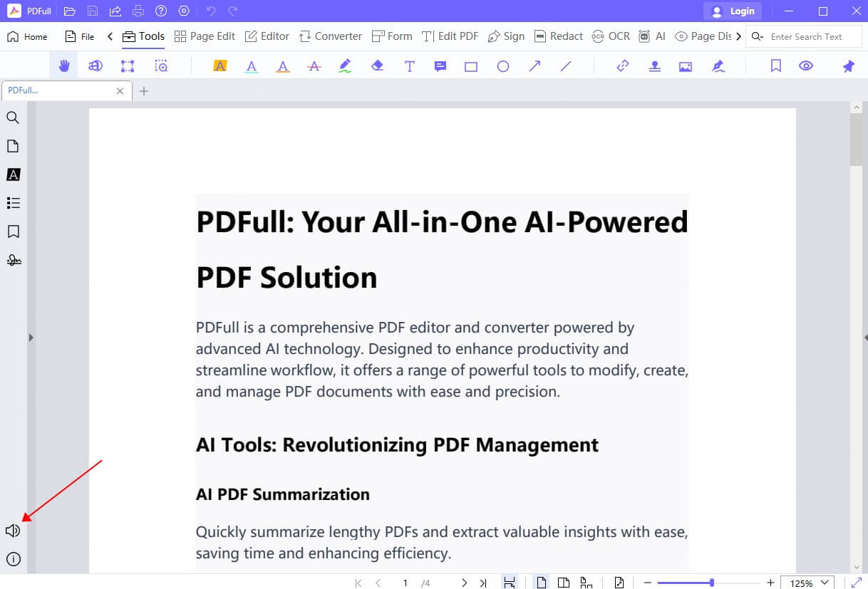Add a text comment note
The image size is (868, 589).
(440, 66)
